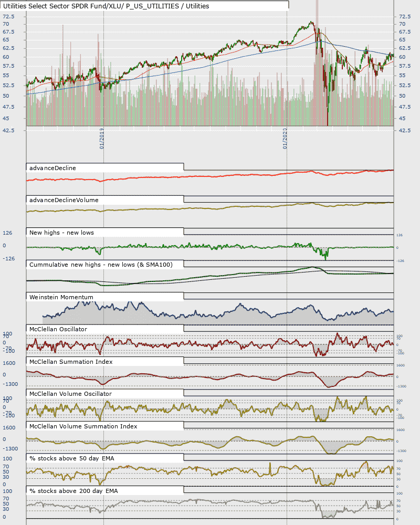This screenshot has height=525, width=420.
Task: Click the 1600 label left of McClellan Volume Summation Index
Action: 9,427
